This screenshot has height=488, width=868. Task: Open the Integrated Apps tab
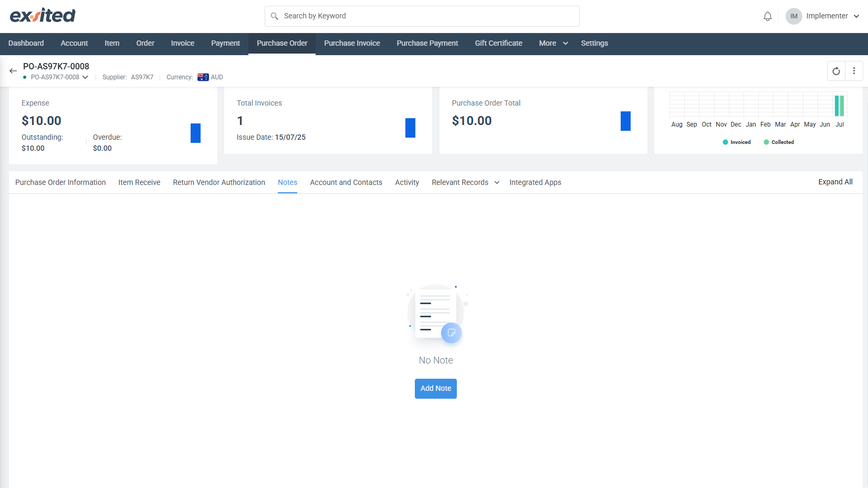[x=535, y=182]
